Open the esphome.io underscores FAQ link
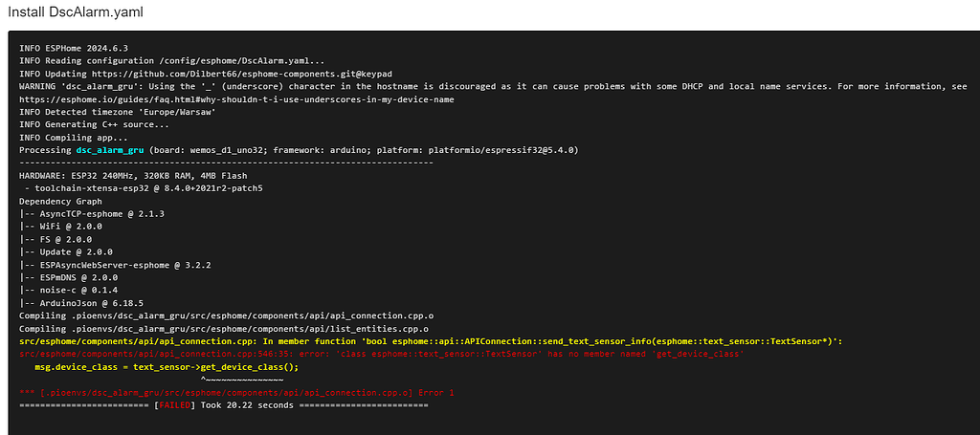The height and width of the screenshot is (435, 980). pyautogui.click(x=235, y=98)
